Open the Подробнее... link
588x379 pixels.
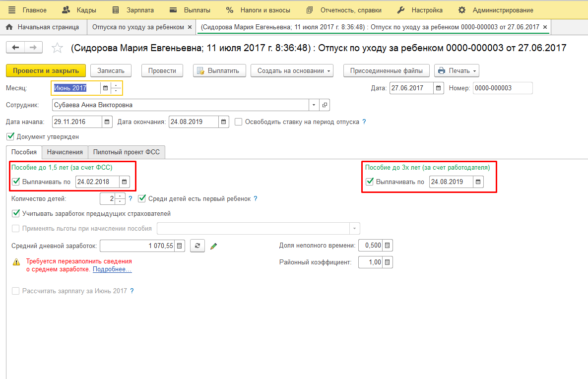(x=112, y=269)
